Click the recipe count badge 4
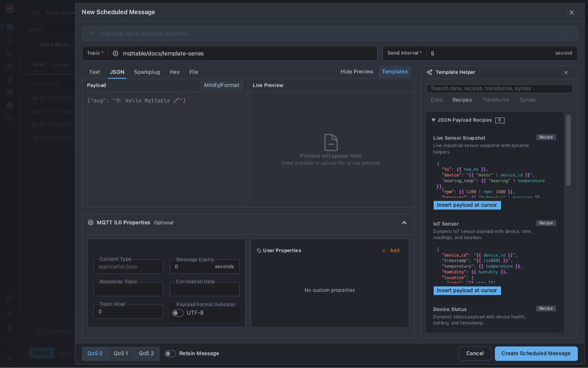Screen dimensions: 588x368 tap(500, 120)
